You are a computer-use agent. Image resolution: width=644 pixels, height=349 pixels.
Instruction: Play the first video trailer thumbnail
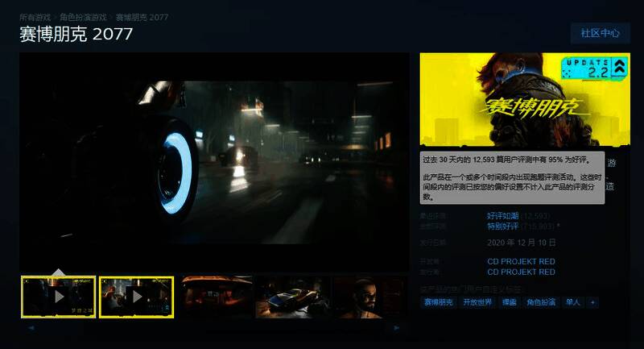click(58, 297)
